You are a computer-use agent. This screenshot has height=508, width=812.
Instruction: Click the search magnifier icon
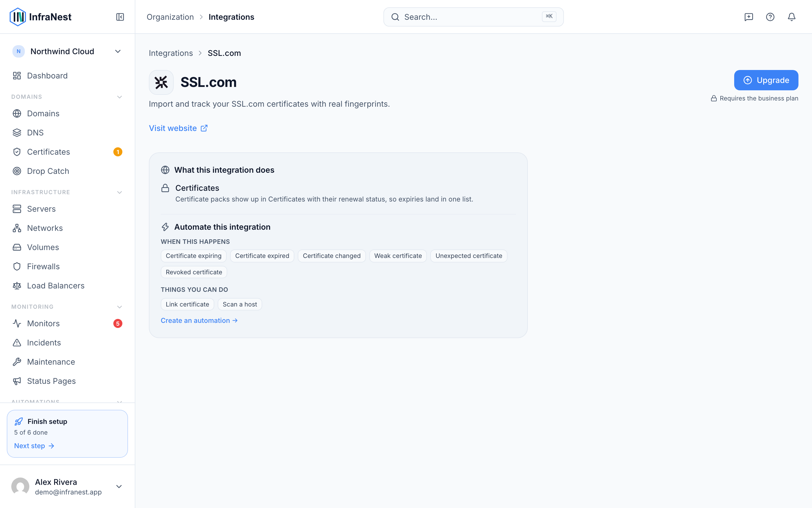pos(395,17)
